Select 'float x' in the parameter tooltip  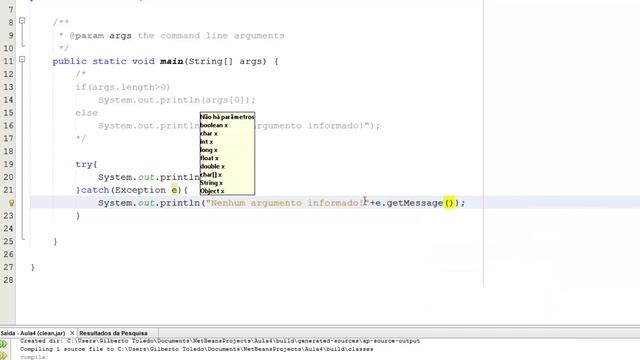(x=209, y=158)
